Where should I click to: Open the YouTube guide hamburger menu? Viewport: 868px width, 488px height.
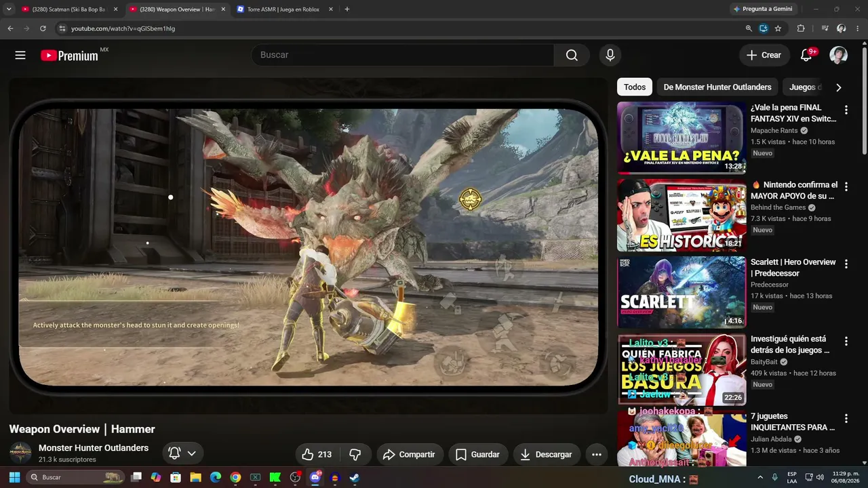pos(20,56)
